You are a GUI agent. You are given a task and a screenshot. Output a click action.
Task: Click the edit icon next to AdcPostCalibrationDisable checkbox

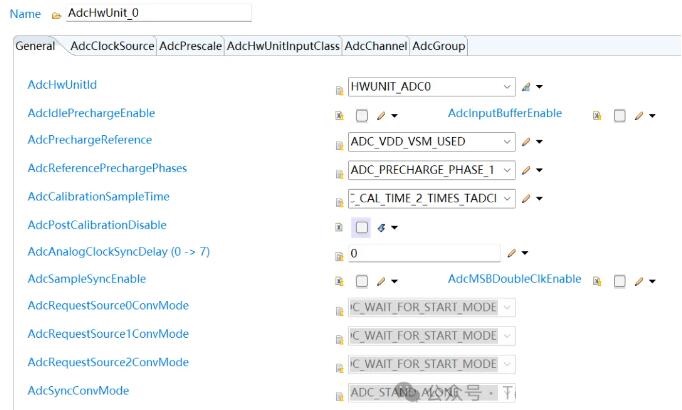pyautogui.click(x=381, y=227)
